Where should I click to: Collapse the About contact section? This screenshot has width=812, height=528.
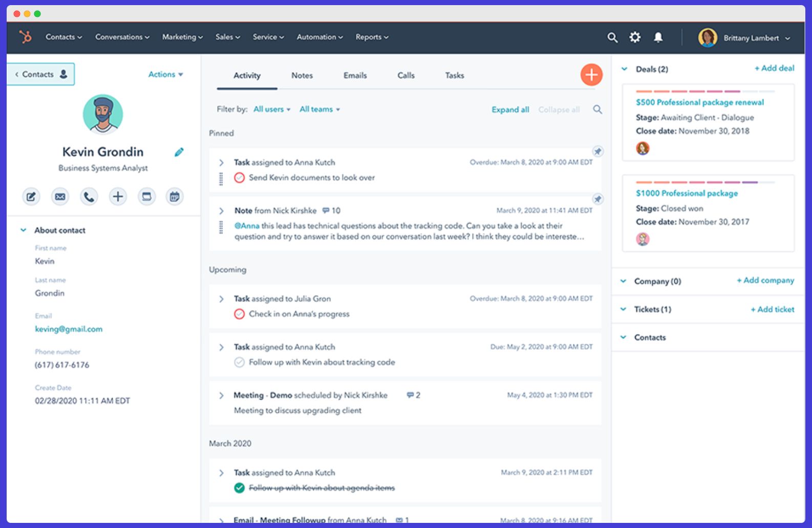(x=23, y=230)
